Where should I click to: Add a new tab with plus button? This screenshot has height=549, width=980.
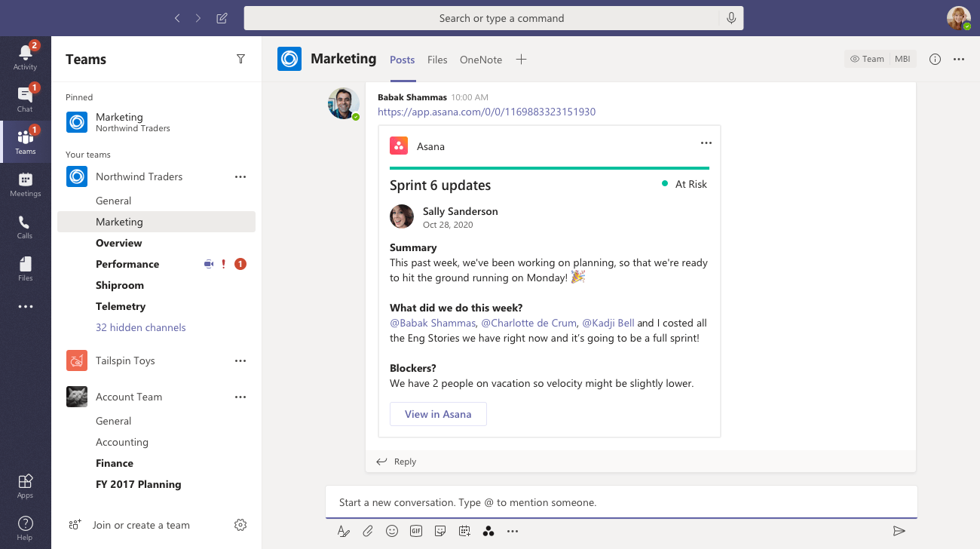click(521, 60)
